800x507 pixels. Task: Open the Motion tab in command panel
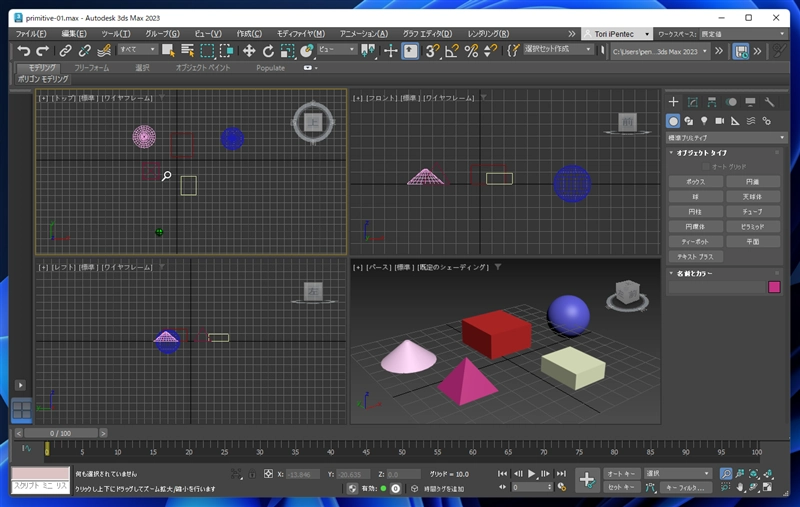731,102
